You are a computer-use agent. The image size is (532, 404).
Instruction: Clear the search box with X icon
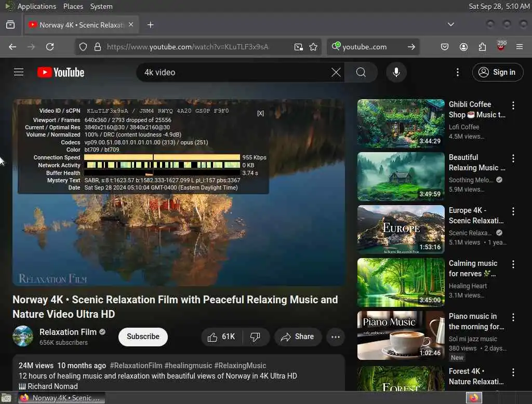click(336, 72)
